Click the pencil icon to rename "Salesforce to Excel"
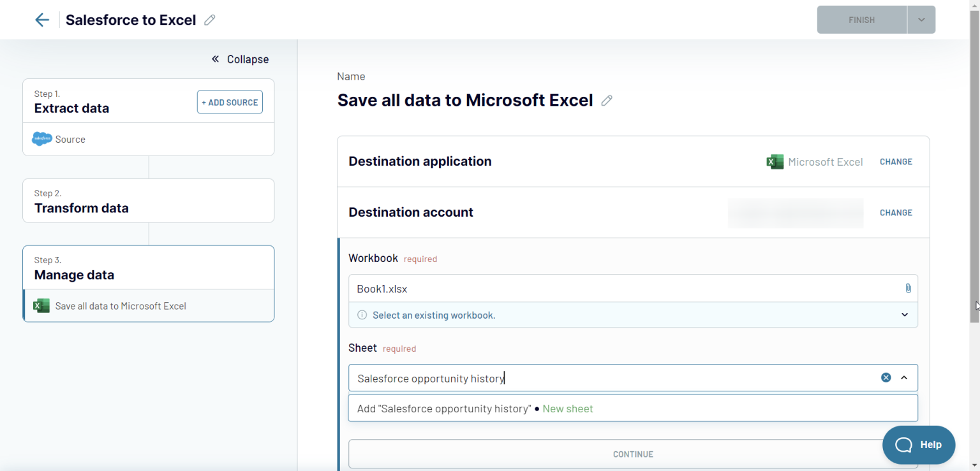 tap(209, 20)
